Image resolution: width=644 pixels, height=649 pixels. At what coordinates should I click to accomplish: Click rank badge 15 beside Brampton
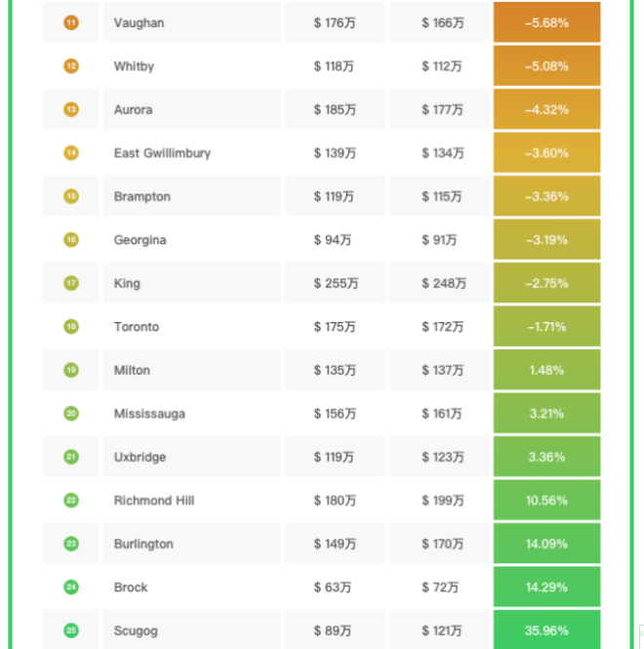click(71, 196)
